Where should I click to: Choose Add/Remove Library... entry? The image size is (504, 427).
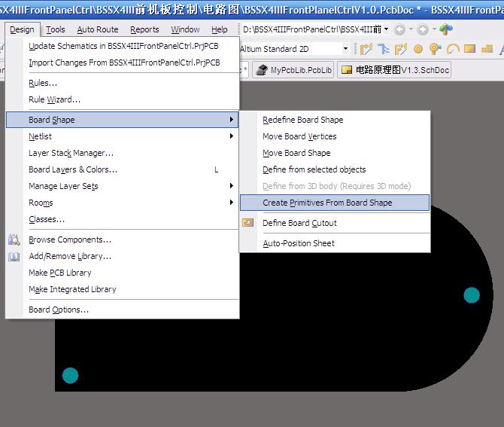(x=123, y=256)
